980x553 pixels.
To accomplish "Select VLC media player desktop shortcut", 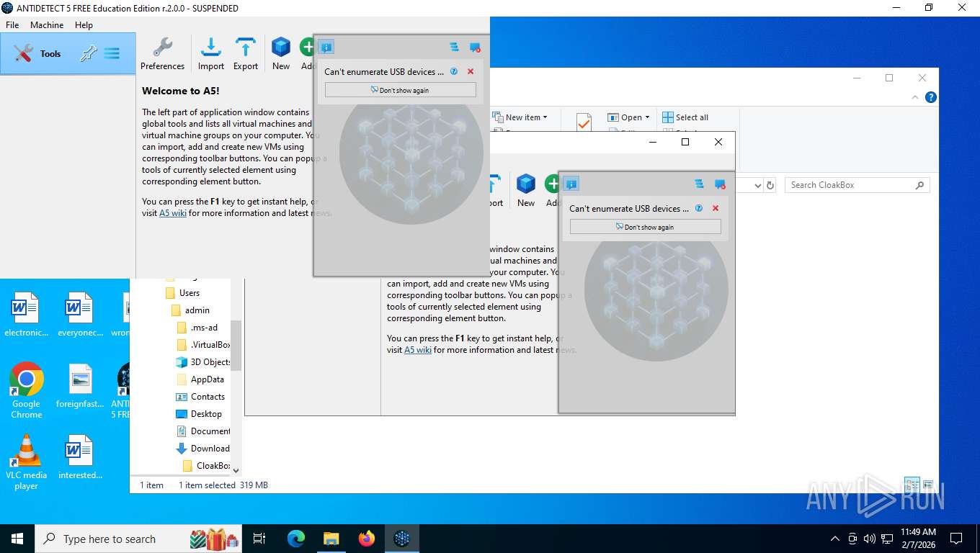I will tap(26, 462).
